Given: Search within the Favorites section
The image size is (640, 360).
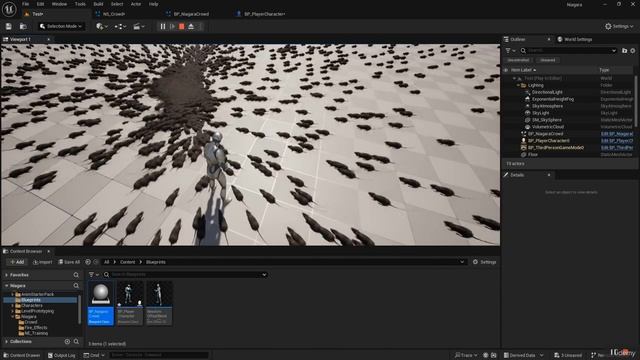Looking at the screenshot, I should tap(76, 276).
